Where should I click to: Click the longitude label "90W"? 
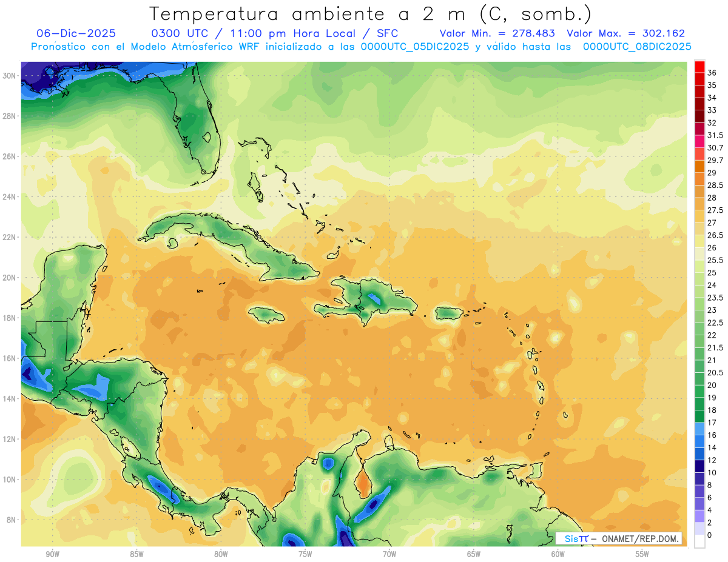(52, 554)
